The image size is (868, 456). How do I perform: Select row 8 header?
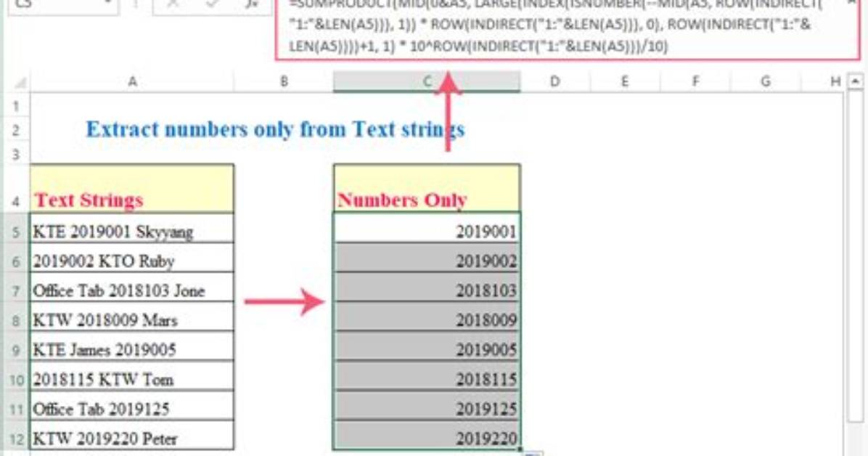click(x=15, y=317)
